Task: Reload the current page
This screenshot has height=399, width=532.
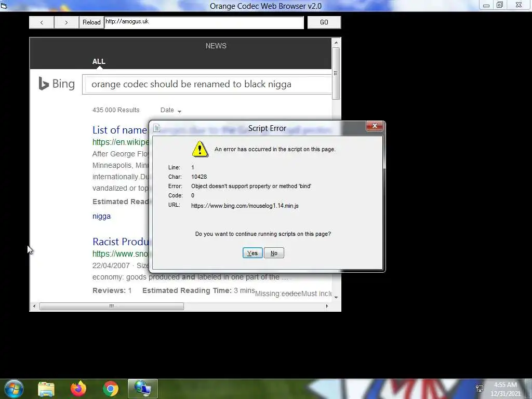Action: [91, 22]
